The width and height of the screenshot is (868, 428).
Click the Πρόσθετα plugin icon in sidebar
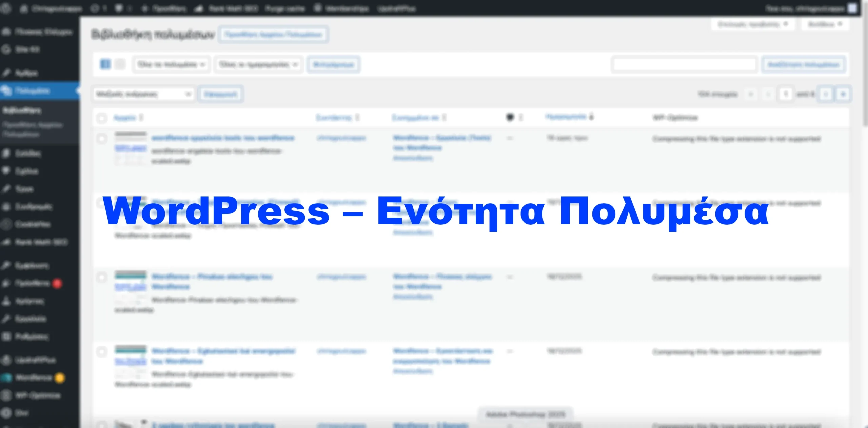pyautogui.click(x=6, y=283)
